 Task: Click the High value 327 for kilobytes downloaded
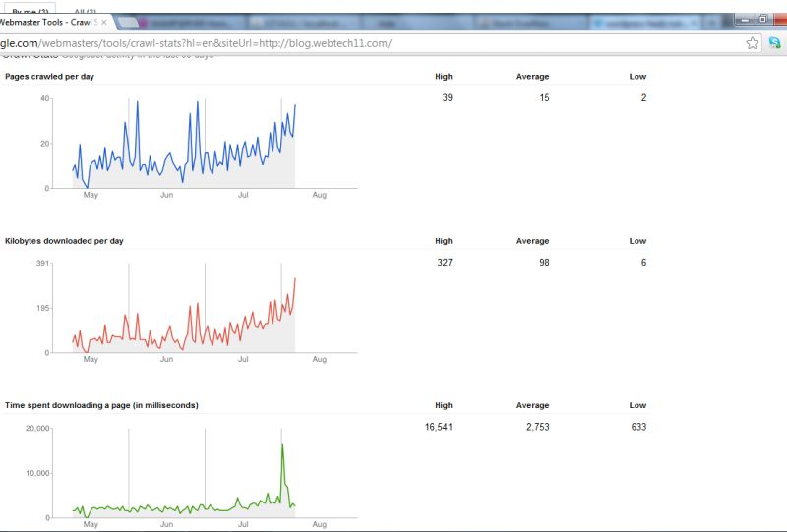pyautogui.click(x=445, y=262)
